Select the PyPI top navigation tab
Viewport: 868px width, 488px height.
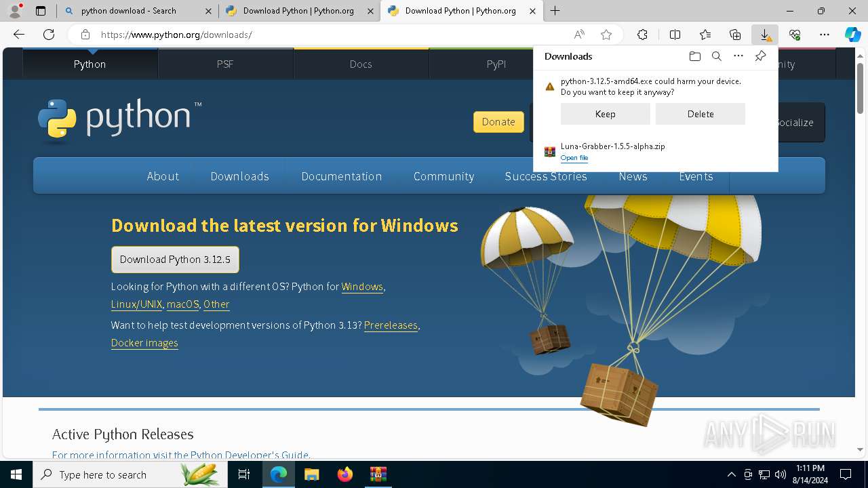coord(496,64)
